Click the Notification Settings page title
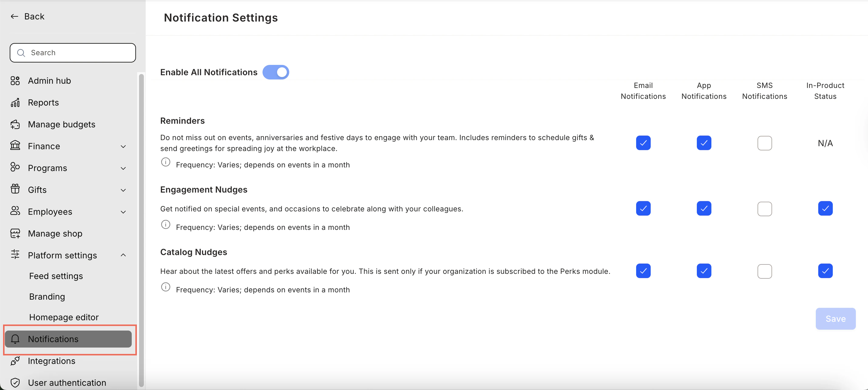The height and width of the screenshot is (390, 868). click(221, 18)
